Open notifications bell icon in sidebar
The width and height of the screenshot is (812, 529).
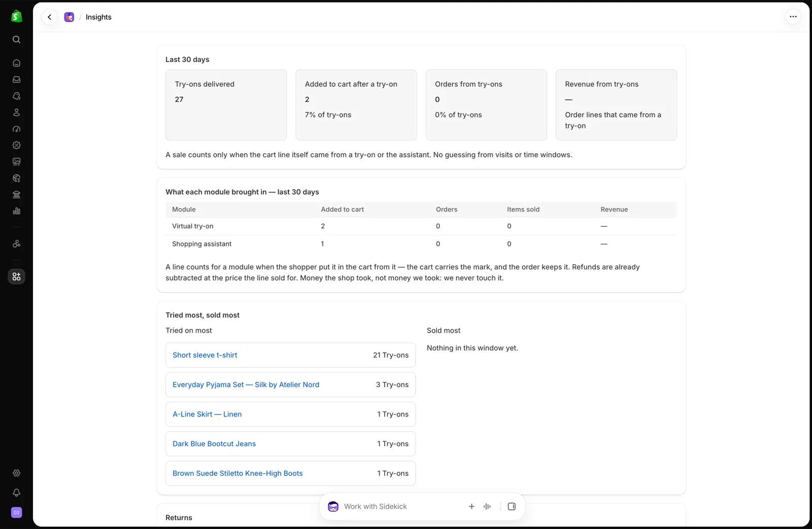point(16,492)
